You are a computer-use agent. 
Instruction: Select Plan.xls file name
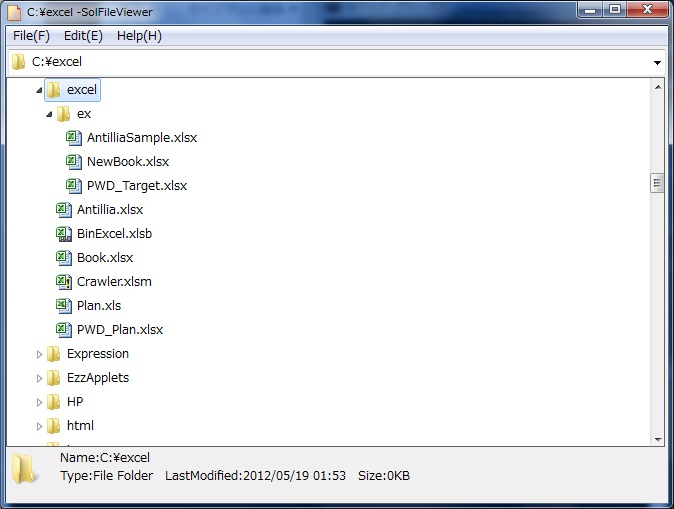click(x=99, y=306)
